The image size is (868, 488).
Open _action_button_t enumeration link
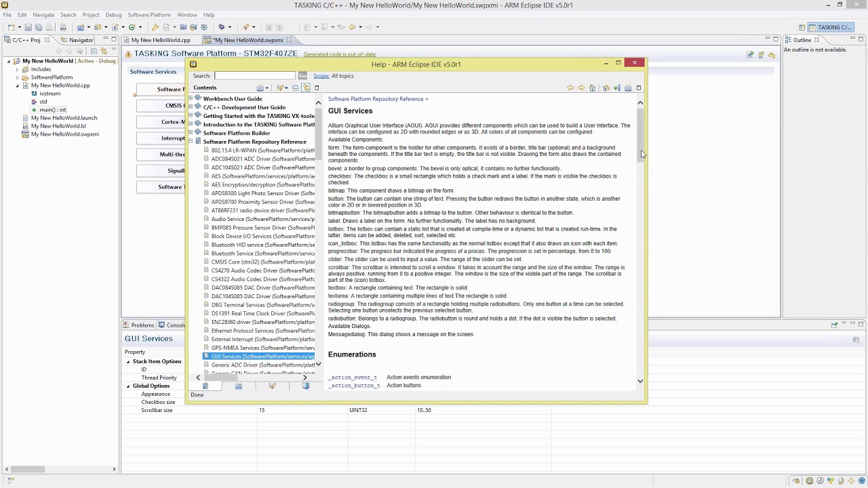pos(354,386)
